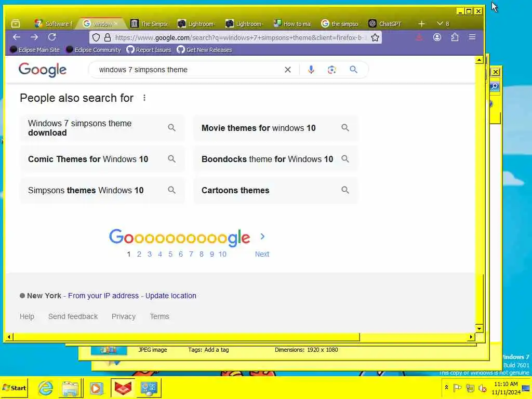Click the next page chevron arrow

click(x=262, y=236)
